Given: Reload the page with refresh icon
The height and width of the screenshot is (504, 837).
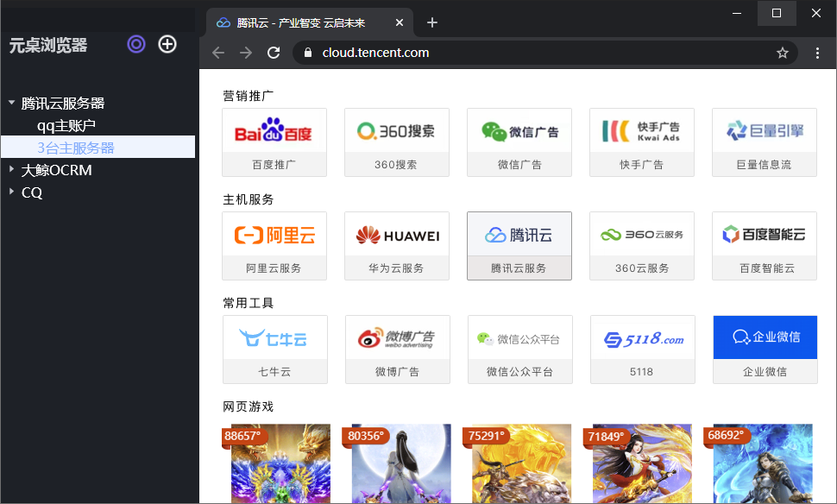Looking at the screenshot, I should [274, 53].
